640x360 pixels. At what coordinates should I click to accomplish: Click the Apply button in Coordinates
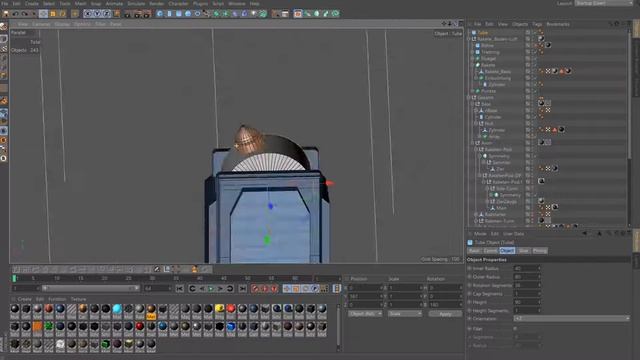click(445, 314)
